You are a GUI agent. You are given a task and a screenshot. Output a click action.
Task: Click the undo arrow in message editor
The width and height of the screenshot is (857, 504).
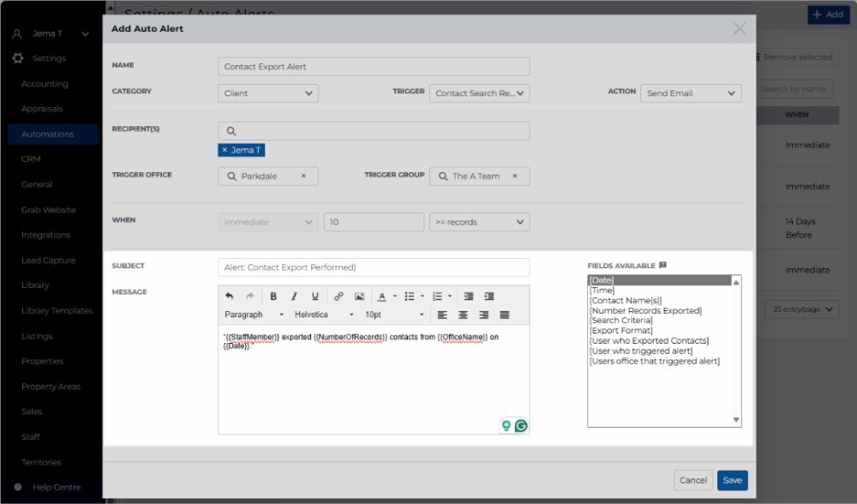(229, 297)
